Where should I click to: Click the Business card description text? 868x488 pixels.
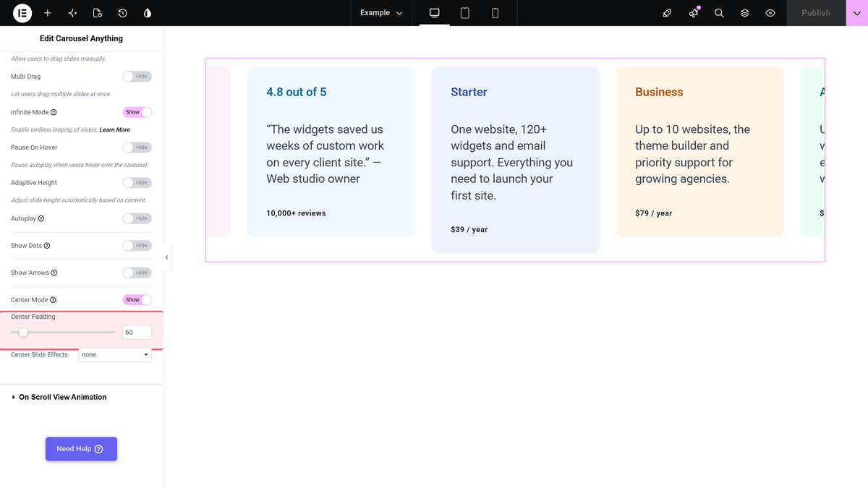point(693,154)
